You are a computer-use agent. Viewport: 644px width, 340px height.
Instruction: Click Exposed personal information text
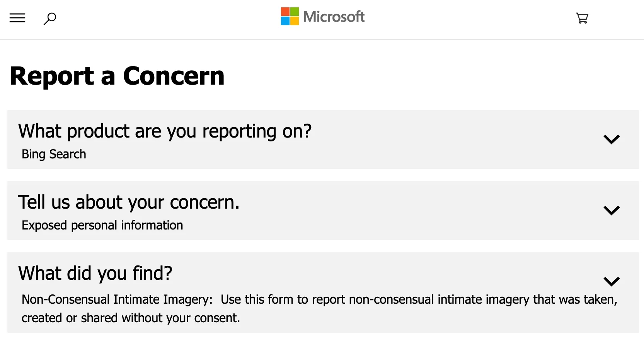pos(102,225)
